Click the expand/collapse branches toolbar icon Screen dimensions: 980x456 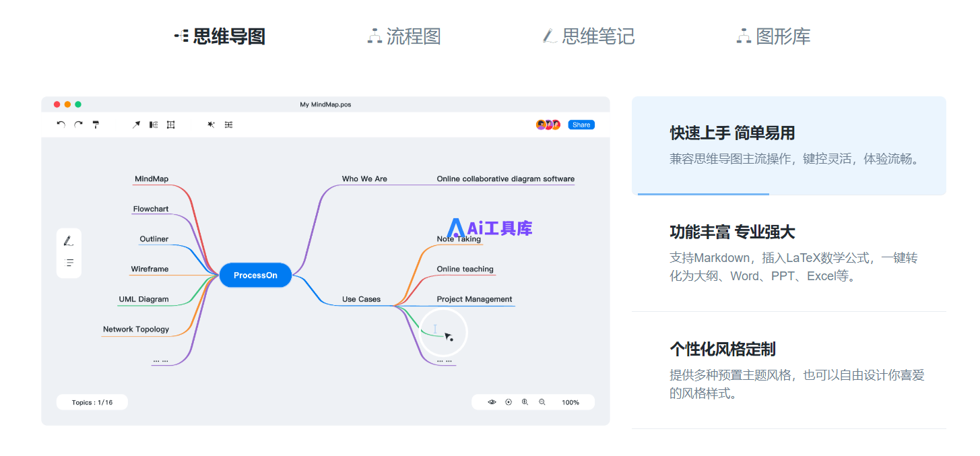coord(228,125)
